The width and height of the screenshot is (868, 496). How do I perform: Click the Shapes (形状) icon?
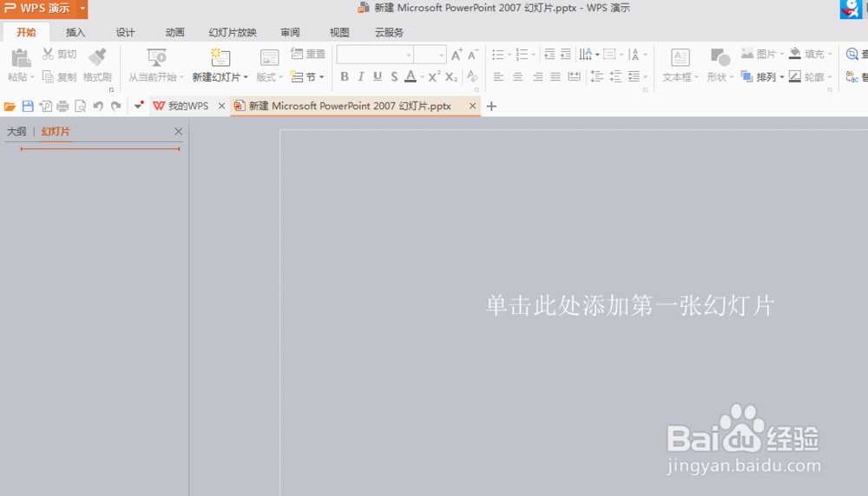tap(720, 57)
